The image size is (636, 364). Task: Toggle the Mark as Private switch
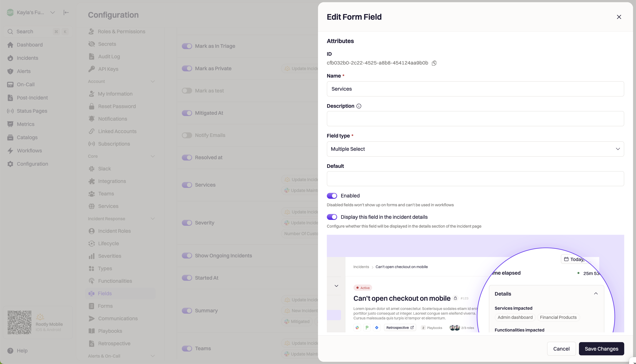coord(187,69)
